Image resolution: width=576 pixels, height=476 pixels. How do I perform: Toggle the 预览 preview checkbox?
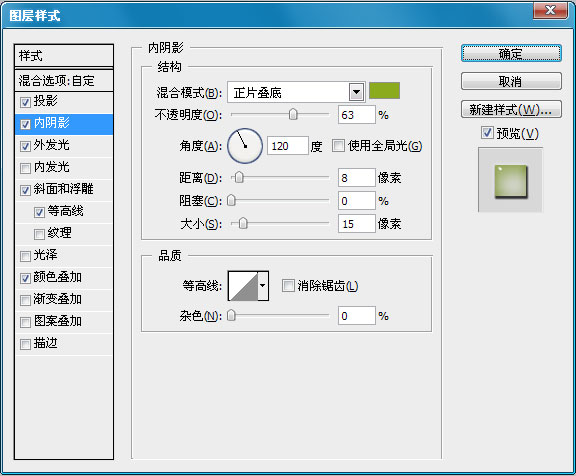click(487, 133)
